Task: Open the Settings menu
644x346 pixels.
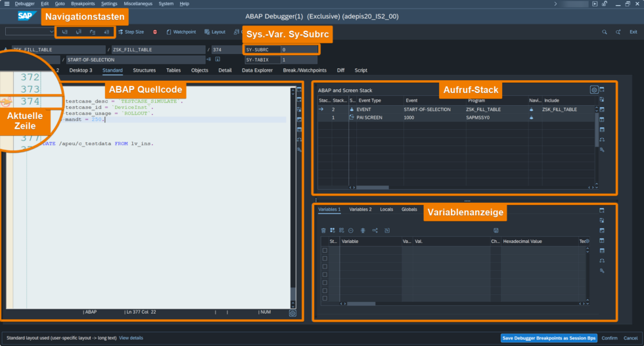Action: pos(109,4)
